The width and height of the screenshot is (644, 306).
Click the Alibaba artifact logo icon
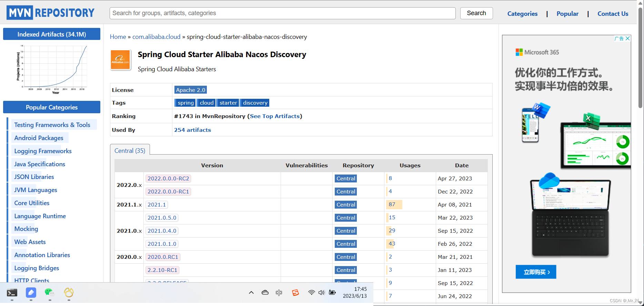click(120, 60)
